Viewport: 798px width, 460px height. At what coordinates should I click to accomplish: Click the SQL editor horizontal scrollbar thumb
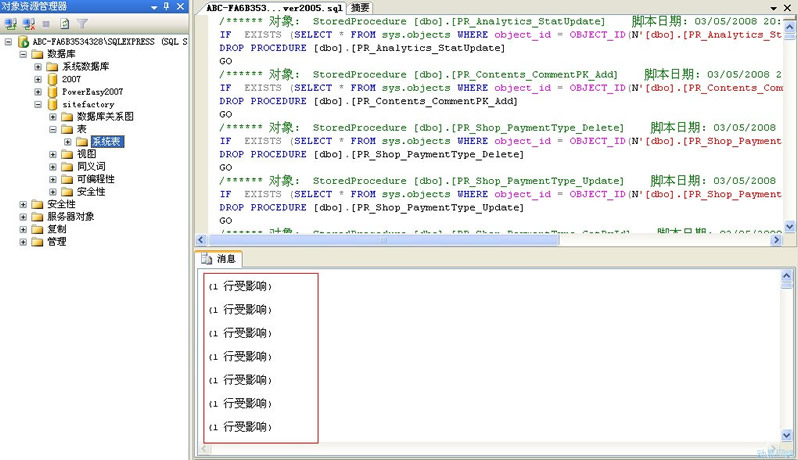[383, 240]
